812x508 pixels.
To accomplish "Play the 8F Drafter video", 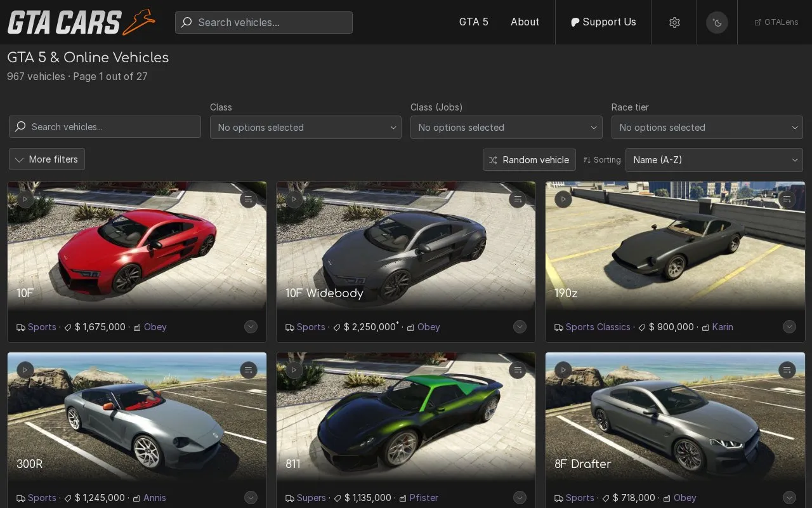I will [x=563, y=370].
